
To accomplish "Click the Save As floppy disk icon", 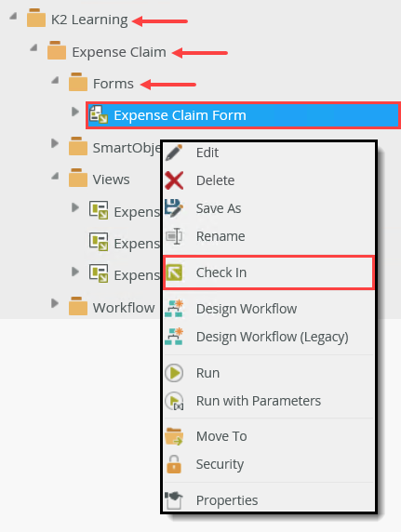I will point(174,208).
